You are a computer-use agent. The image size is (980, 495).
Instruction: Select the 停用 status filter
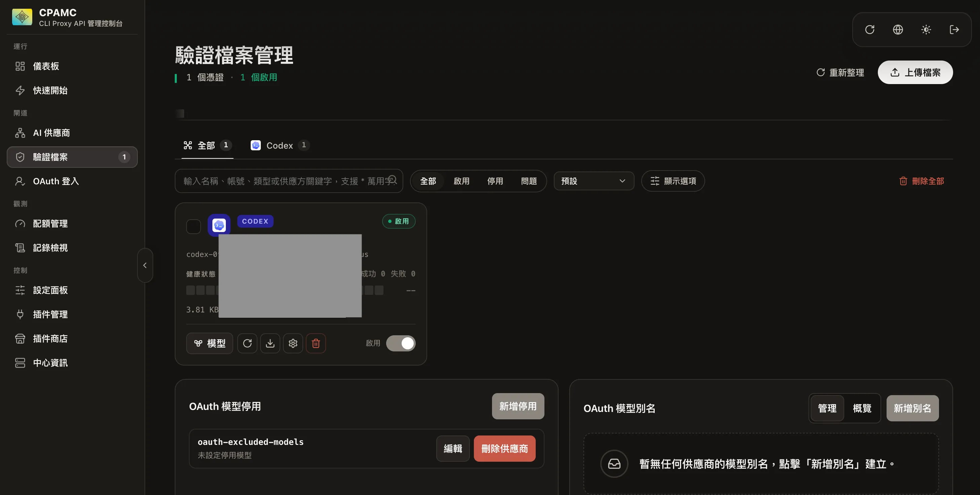pyautogui.click(x=495, y=181)
